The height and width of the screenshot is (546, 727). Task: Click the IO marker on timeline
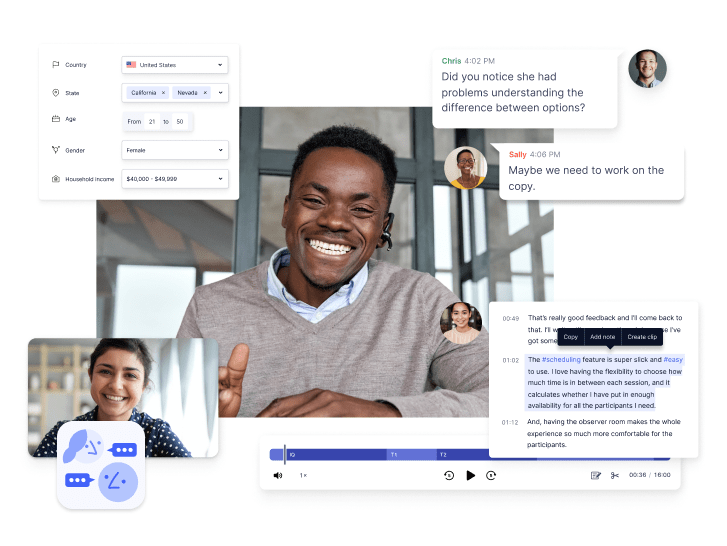click(292, 455)
